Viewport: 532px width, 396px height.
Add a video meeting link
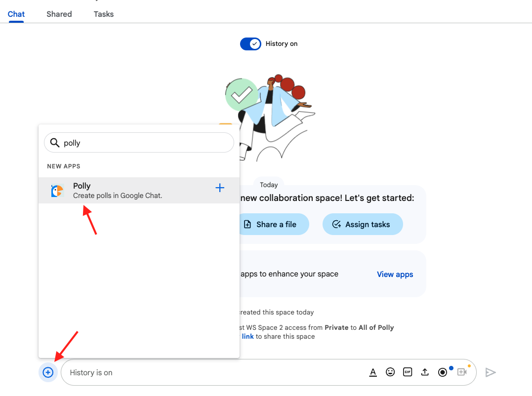point(462,372)
